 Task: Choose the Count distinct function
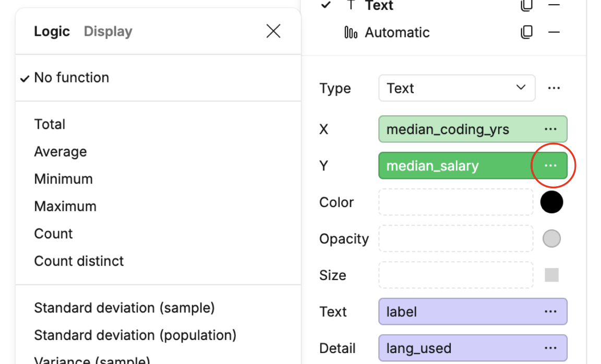(x=79, y=261)
